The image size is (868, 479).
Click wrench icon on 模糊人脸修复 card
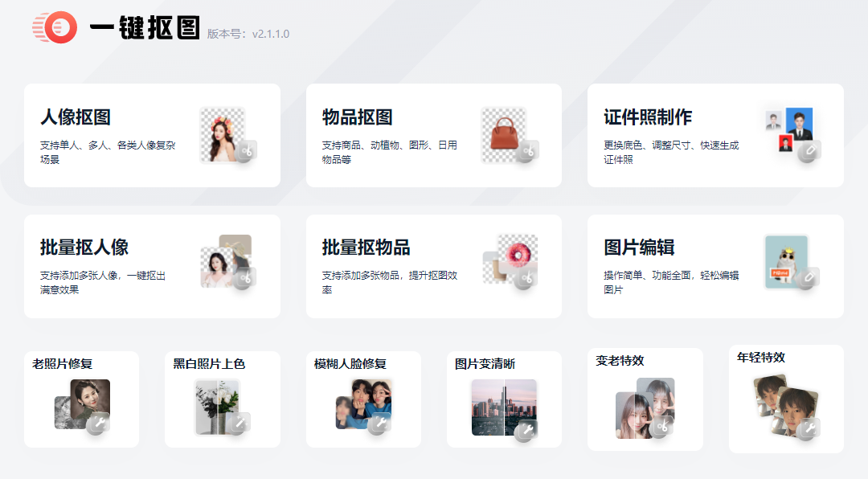(380, 424)
